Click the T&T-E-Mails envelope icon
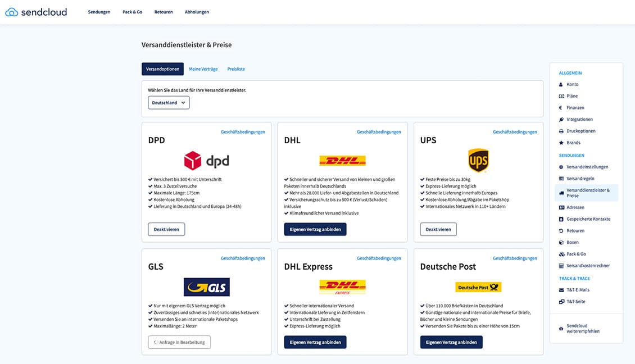Screen dimensions: 635x364 pyautogui.click(x=561, y=290)
